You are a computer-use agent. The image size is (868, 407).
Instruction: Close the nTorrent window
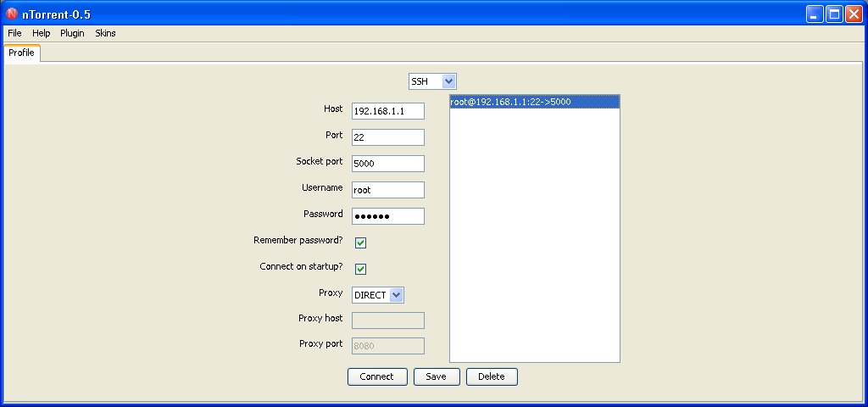point(854,14)
